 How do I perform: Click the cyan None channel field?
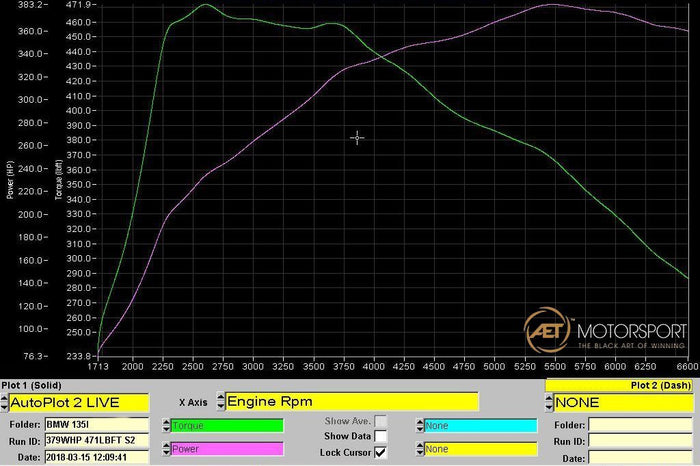[x=478, y=425]
